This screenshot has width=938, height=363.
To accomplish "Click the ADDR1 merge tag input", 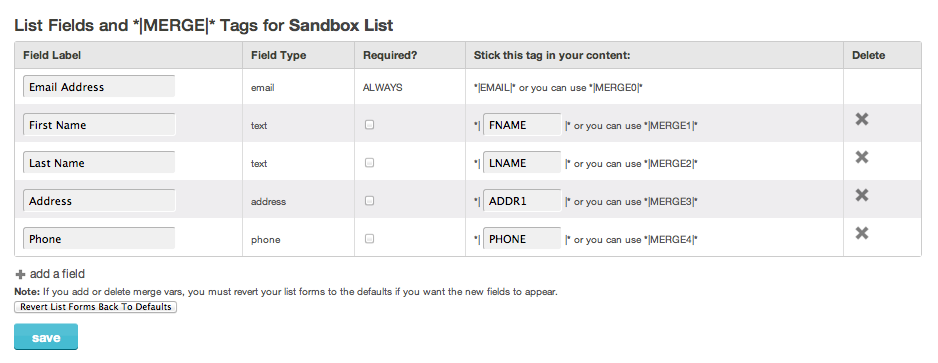I will coord(522,201).
